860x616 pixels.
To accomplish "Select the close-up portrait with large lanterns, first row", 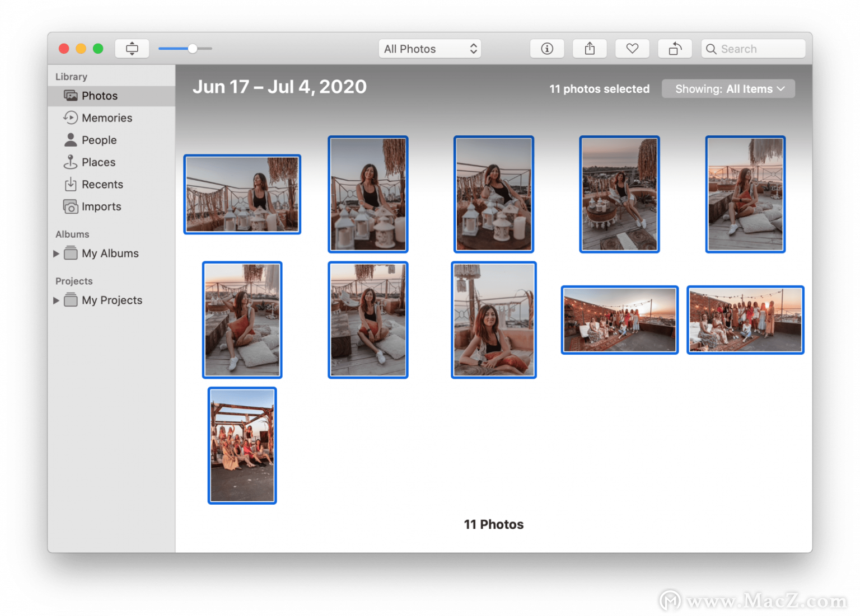I will (x=368, y=194).
